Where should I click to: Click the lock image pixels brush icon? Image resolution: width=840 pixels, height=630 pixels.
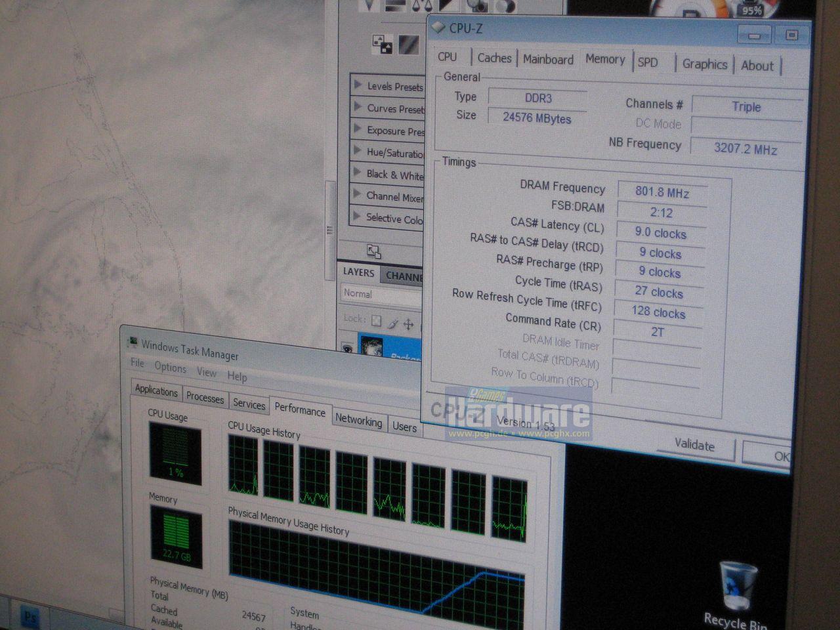pos(392,323)
